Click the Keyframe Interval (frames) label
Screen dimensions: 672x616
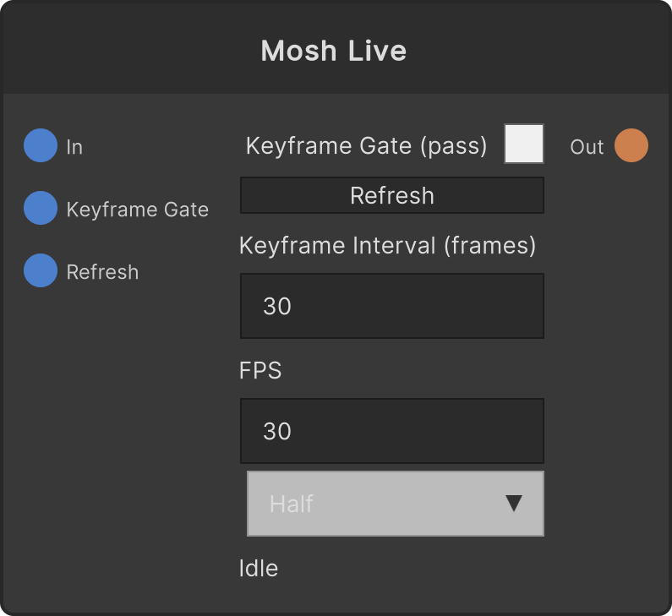387,246
